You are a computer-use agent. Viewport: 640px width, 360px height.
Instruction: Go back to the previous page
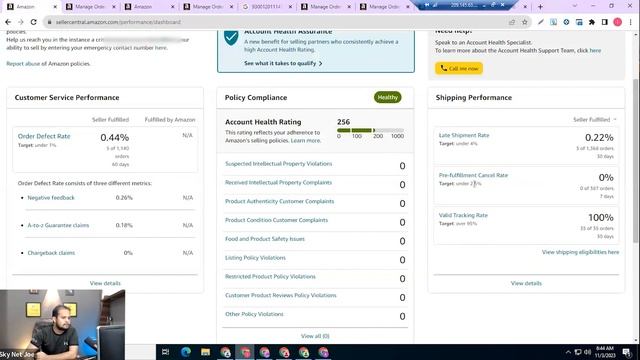click(x=8, y=22)
